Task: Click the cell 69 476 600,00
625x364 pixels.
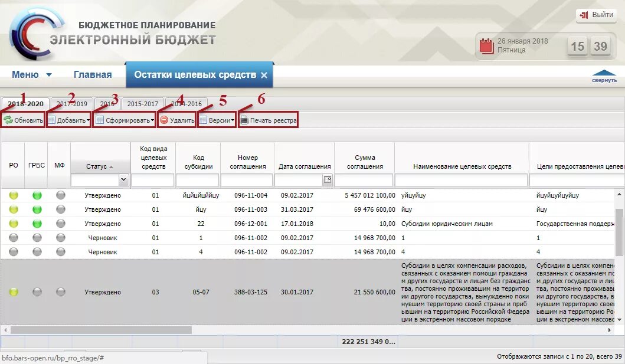Action: (375, 209)
